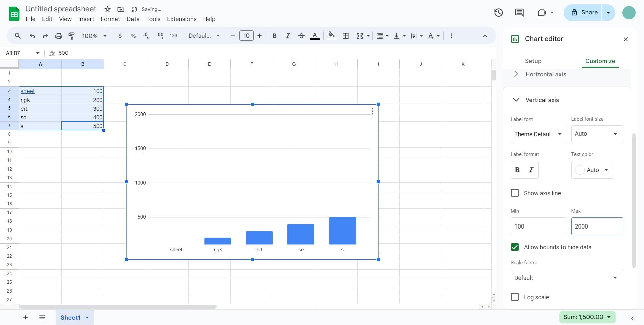Click the borders toolbar icon
The height and width of the screenshot is (325, 644).
click(x=345, y=36)
